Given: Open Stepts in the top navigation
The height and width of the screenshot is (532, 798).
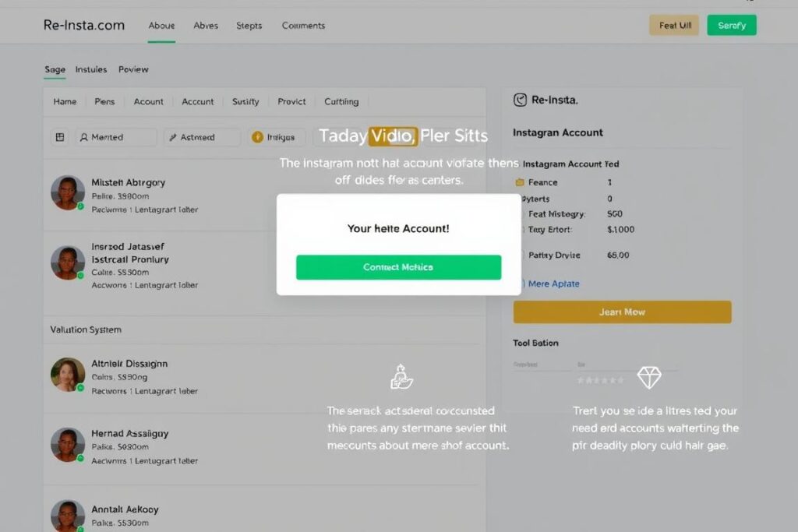Looking at the screenshot, I should (249, 25).
